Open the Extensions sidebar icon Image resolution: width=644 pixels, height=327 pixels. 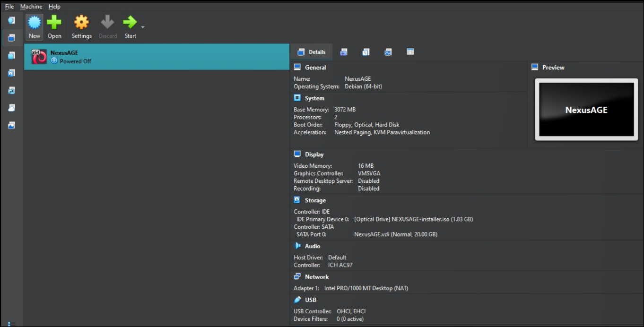click(x=11, y=55)
